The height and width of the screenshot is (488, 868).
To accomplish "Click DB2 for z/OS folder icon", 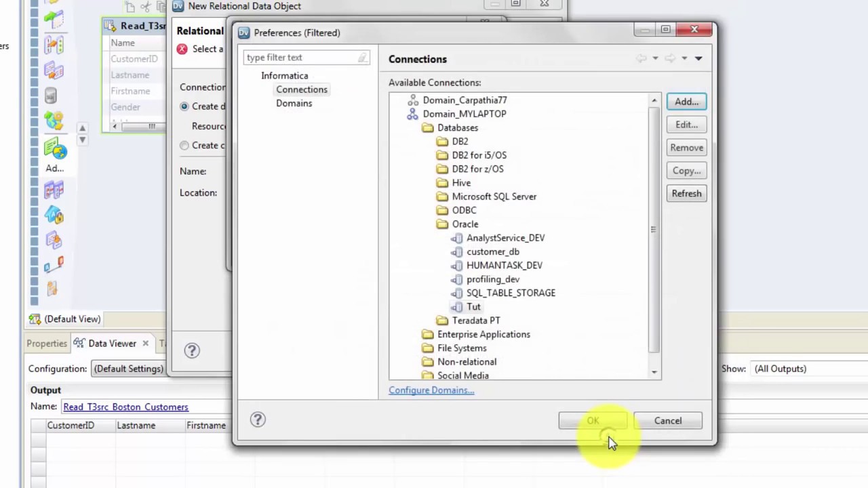I will click(x=442, y=169).
